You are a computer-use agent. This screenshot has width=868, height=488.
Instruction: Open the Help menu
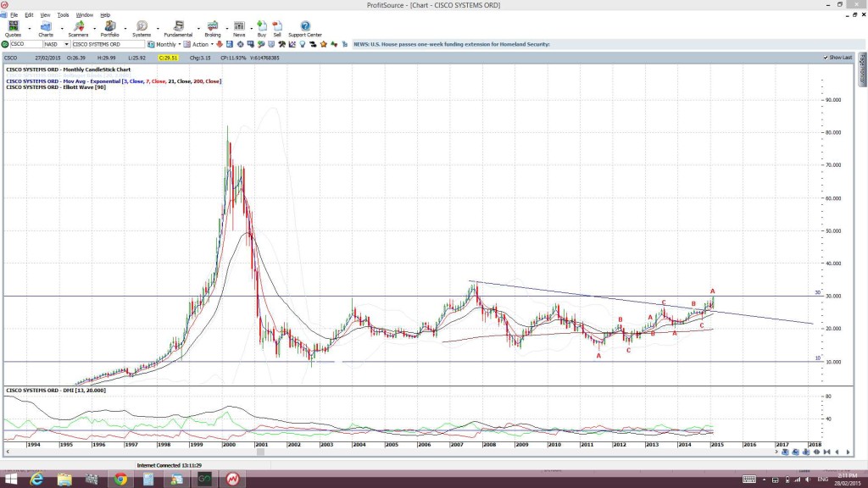click(105, 15)
